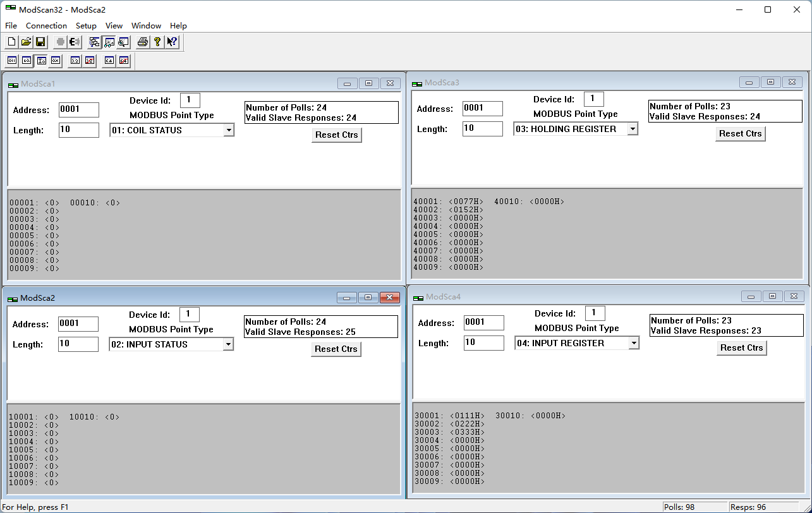Click Device Id field in ModSca3
Image resolution: width=812 pixels, height=513 pixels.
pyautogui.click(x=594, y=99)
